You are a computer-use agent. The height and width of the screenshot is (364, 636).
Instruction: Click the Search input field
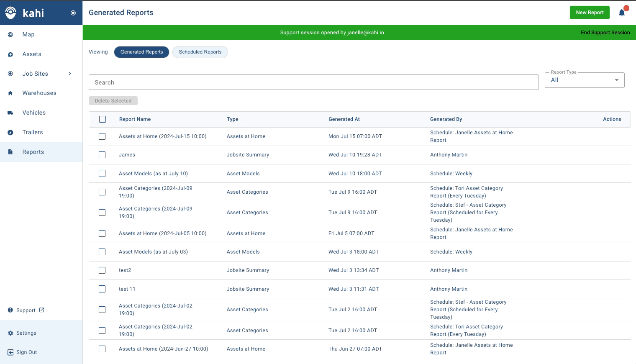(x=313, y=82)
